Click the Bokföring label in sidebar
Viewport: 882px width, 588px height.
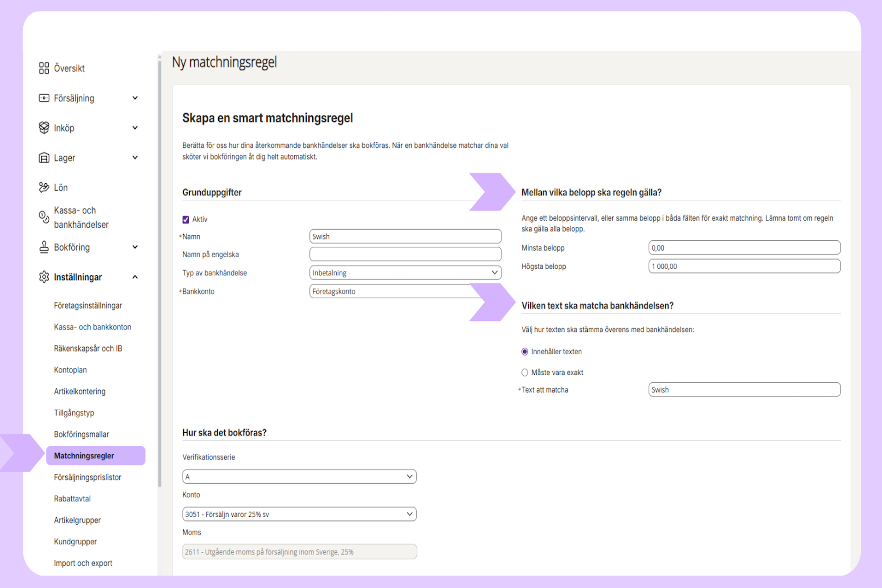pyautogui.click(x=72, y=247)
